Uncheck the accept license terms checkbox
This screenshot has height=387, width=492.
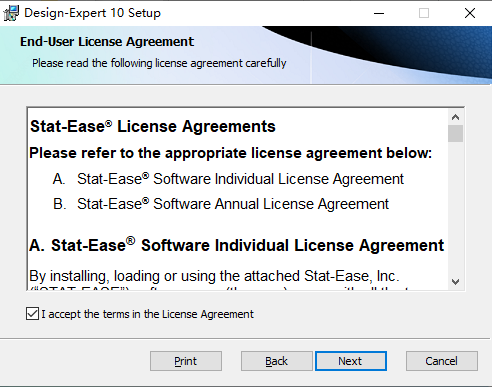click(x=32, y=314)
